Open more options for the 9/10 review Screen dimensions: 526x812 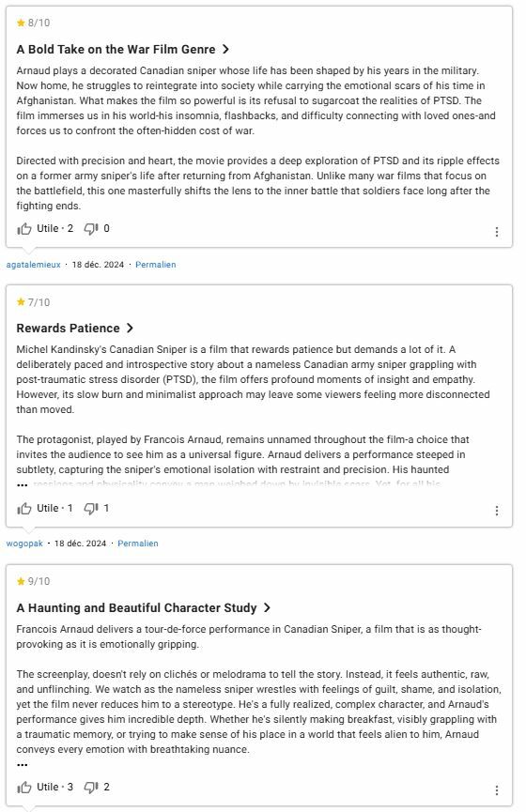pyautogui.click(x=497, y=789)
